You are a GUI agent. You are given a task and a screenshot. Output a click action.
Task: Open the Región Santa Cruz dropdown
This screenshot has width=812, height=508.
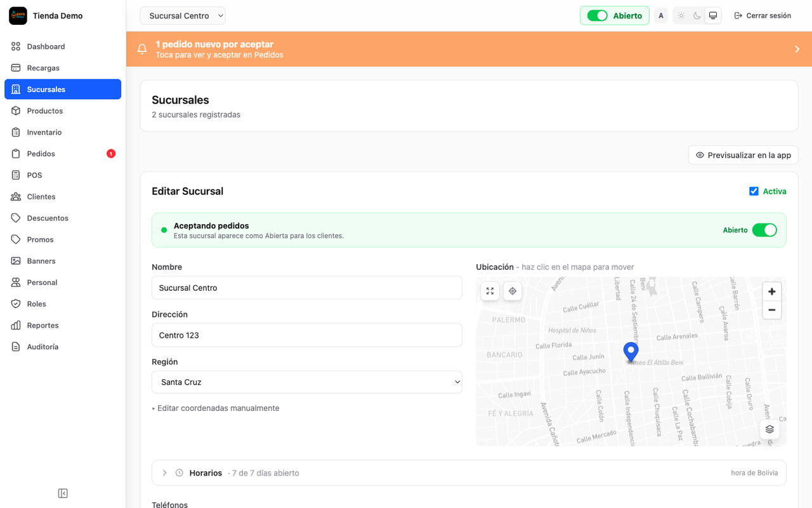(307, 382)
